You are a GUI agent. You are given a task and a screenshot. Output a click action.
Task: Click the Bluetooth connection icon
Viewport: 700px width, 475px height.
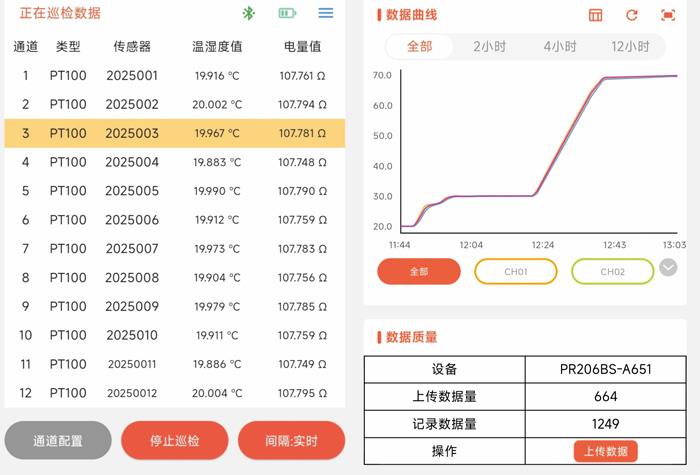click(x=249, y=13)
